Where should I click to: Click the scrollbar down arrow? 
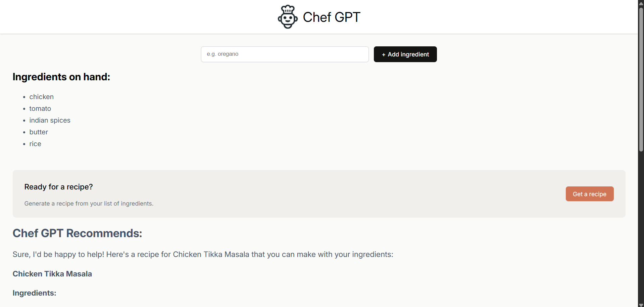(x=641, y=304)
